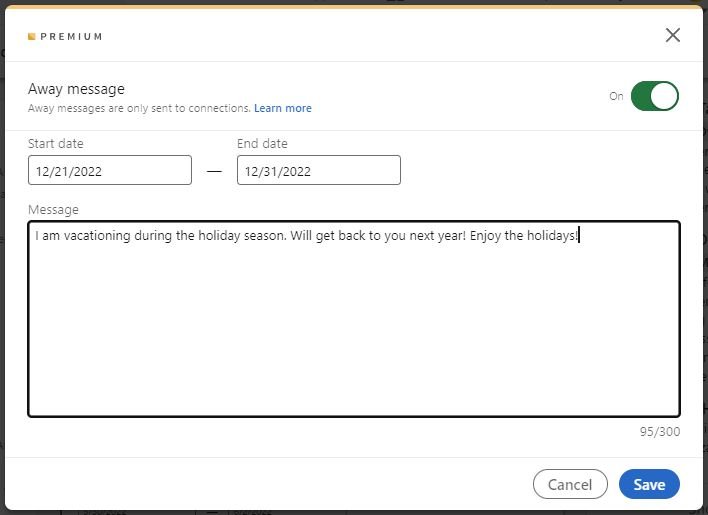
Task: Click the End date field
Action: (x=319, y=170)
